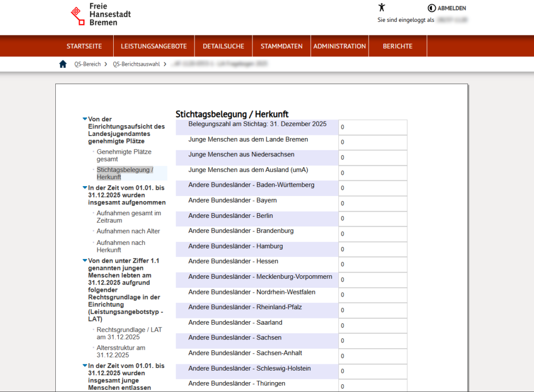Image resolution: width=534 pixels, height=392 pixels.
Task: Collapse 'In der Zeit vom 01.01.' aufgenommen section
Action: click(85, 188)
